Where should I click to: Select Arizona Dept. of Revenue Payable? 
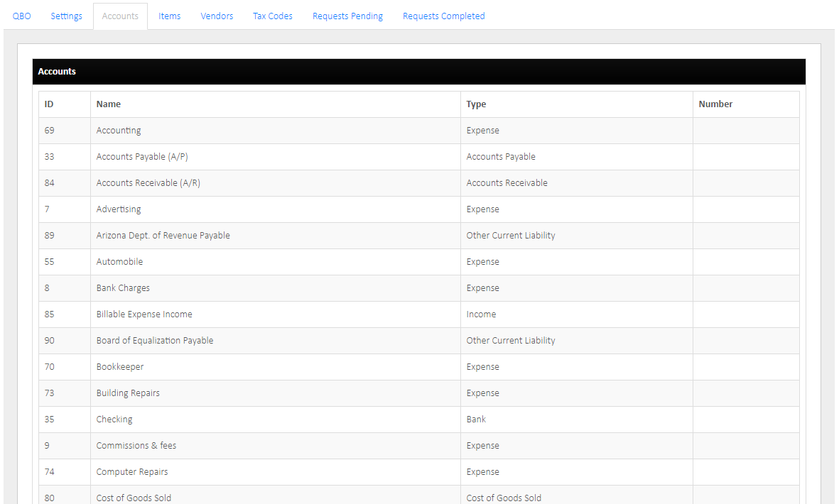[x=163, y=235]
